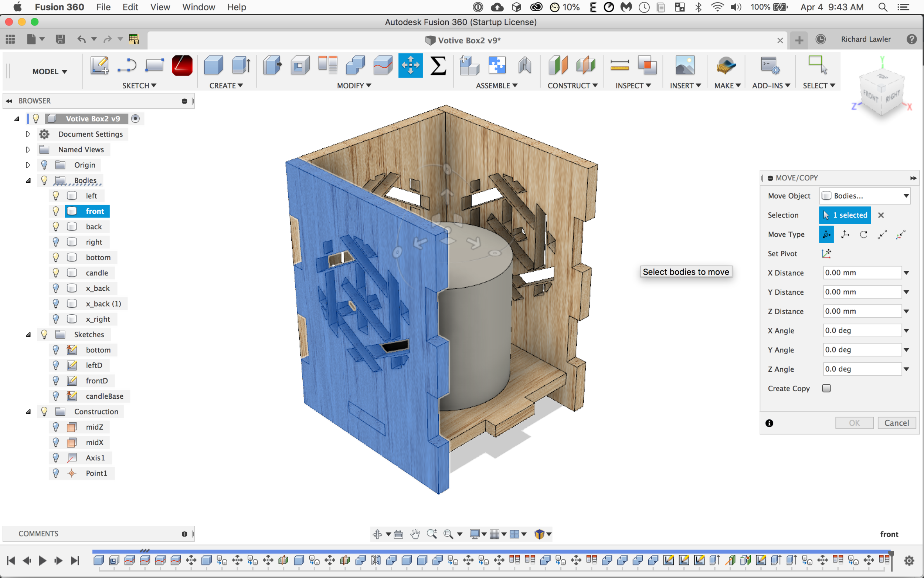Toggle visibility of the frontD sketch
This screenshot has height=578, width=924.
point(56,381)
